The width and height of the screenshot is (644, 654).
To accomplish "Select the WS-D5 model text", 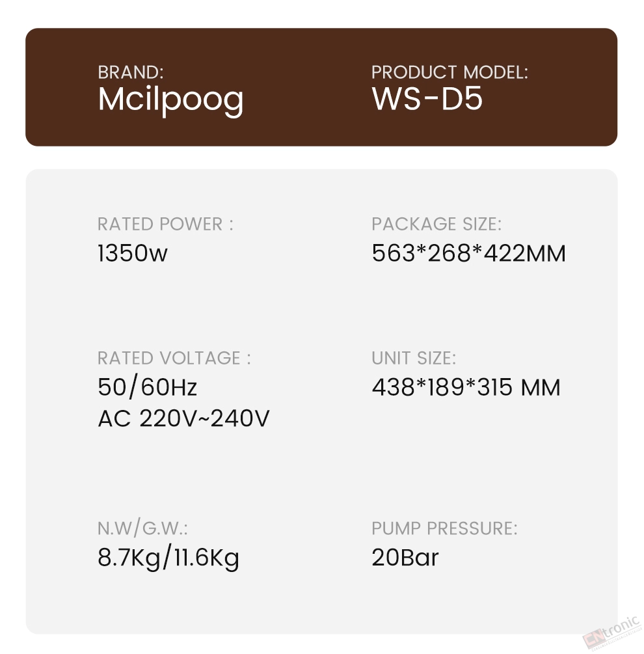I will (427, 99).
